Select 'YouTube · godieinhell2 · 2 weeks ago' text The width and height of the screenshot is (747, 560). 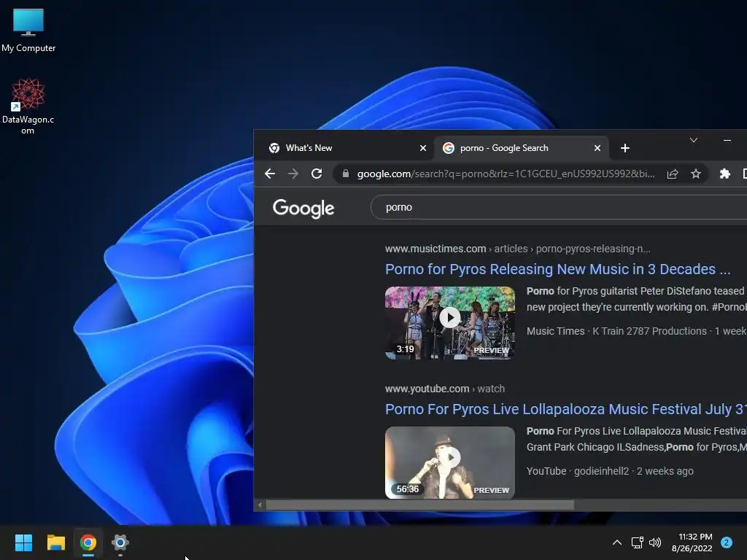pos(610,471)
